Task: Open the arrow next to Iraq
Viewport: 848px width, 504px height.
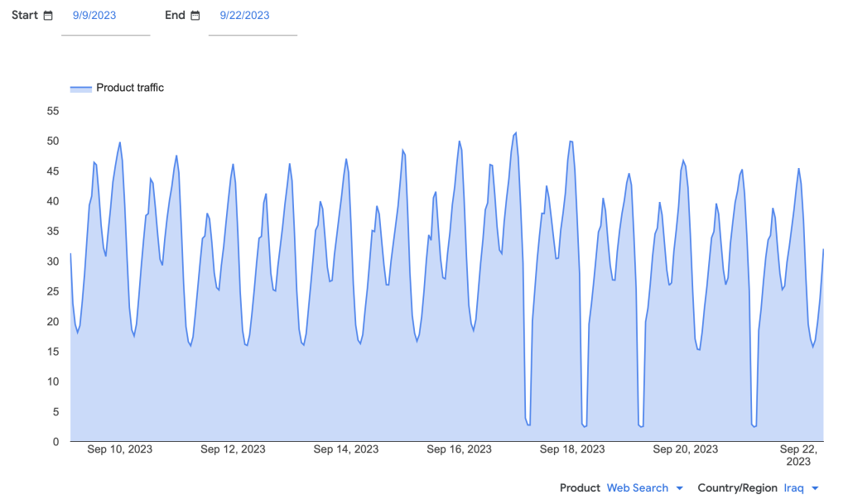Action: tap(816, 488)
